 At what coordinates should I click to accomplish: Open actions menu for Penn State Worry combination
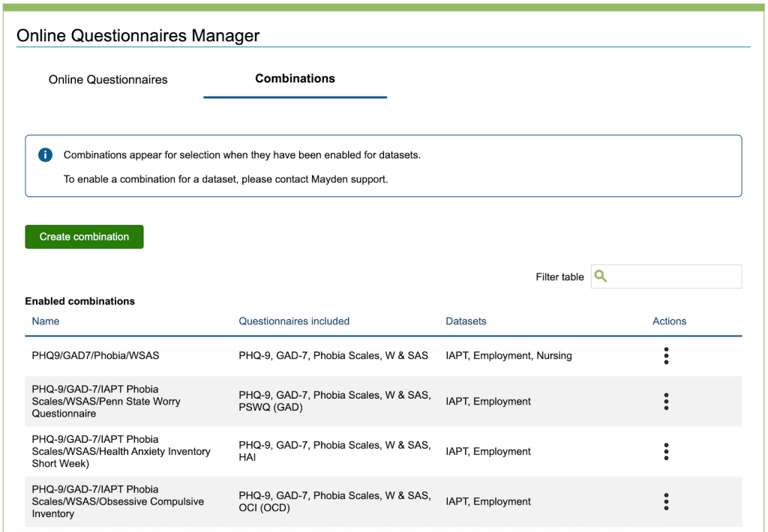666,402
